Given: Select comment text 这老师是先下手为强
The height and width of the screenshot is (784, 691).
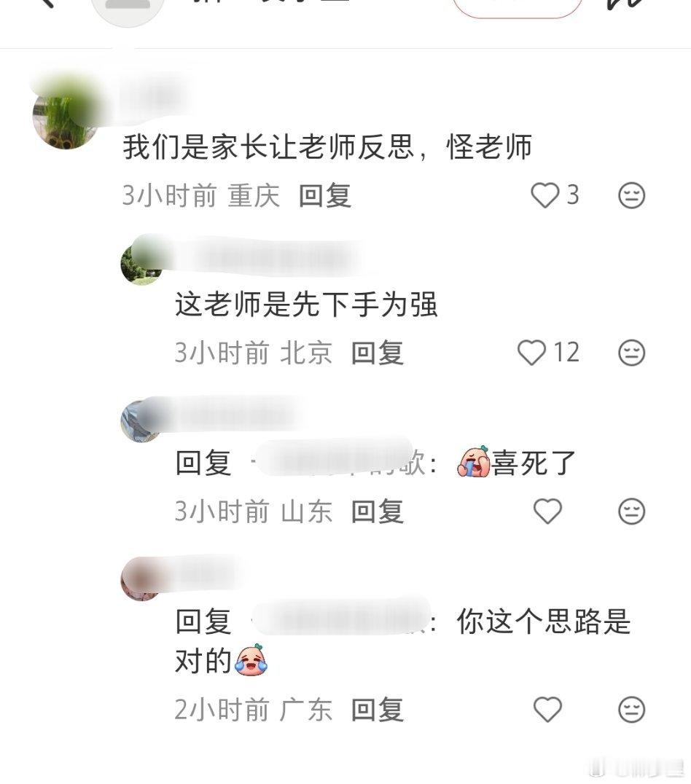Looking at the screenshot, I should click(306, 305).
